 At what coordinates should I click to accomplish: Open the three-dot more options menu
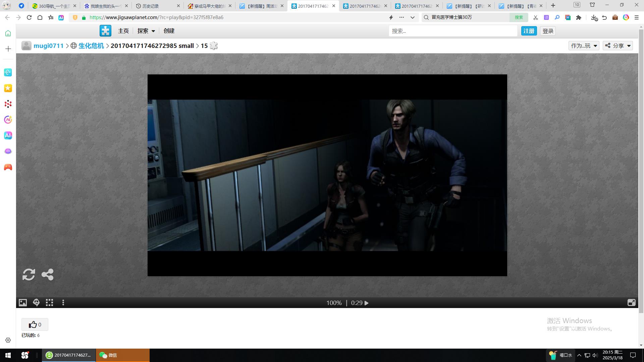(63, 303)
